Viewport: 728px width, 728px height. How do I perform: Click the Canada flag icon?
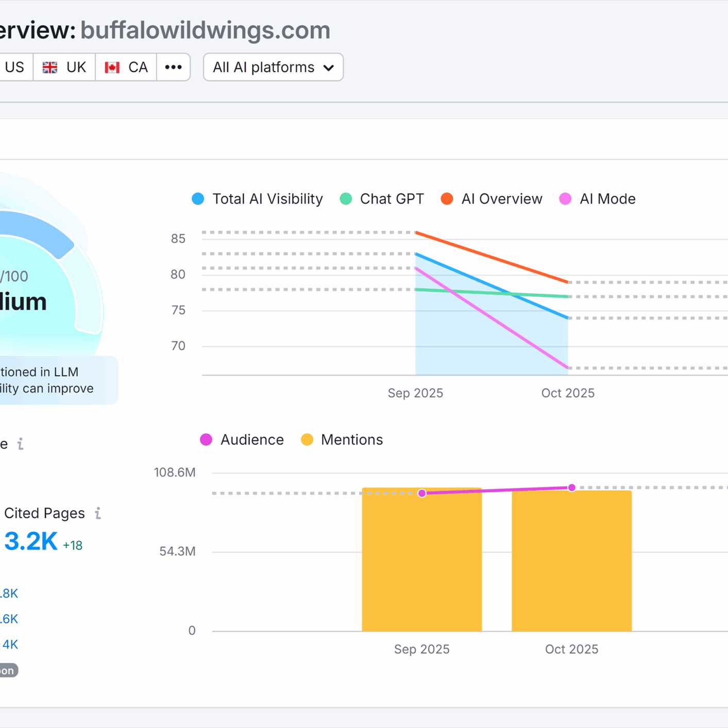(112, 67)
